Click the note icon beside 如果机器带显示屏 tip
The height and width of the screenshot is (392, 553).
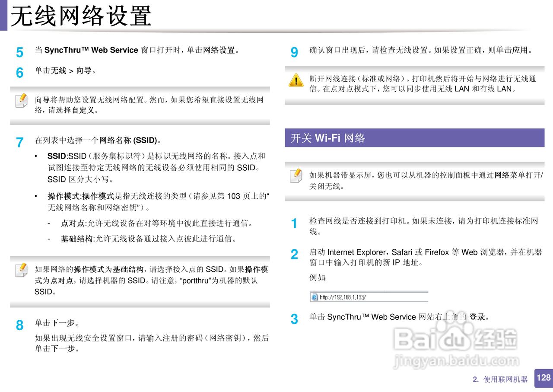296,176
